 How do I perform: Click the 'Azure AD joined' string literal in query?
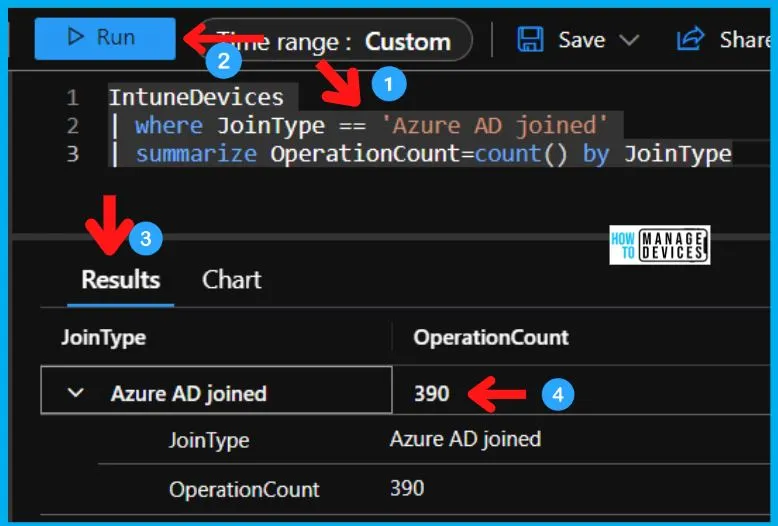click(x=494, y=126)
